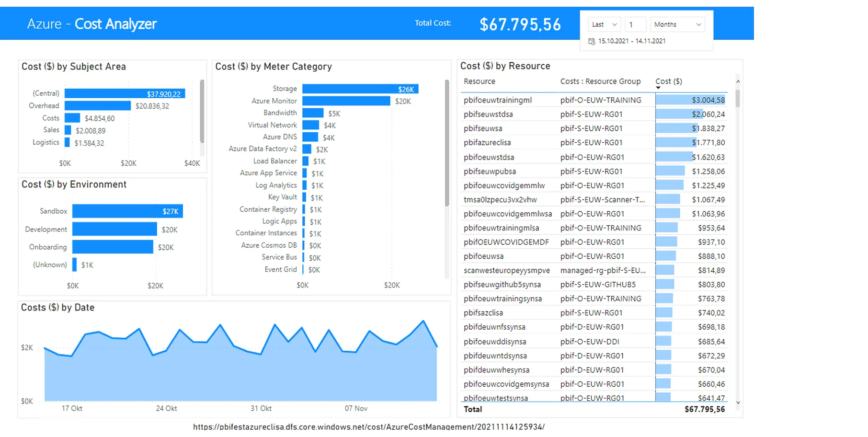Click the Development environment bar
This screenshot has width=868, height=437.
click(114, 230)
